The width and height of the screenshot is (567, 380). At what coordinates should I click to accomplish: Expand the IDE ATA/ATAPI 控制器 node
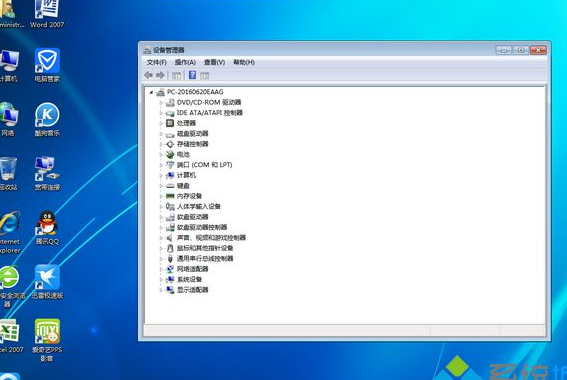point(161,113)
